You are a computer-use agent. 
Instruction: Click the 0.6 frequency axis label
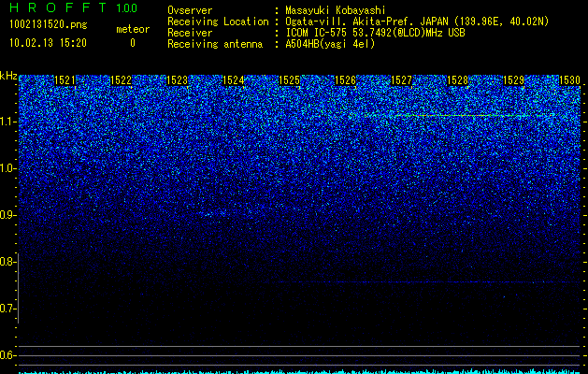click(7, 355)
